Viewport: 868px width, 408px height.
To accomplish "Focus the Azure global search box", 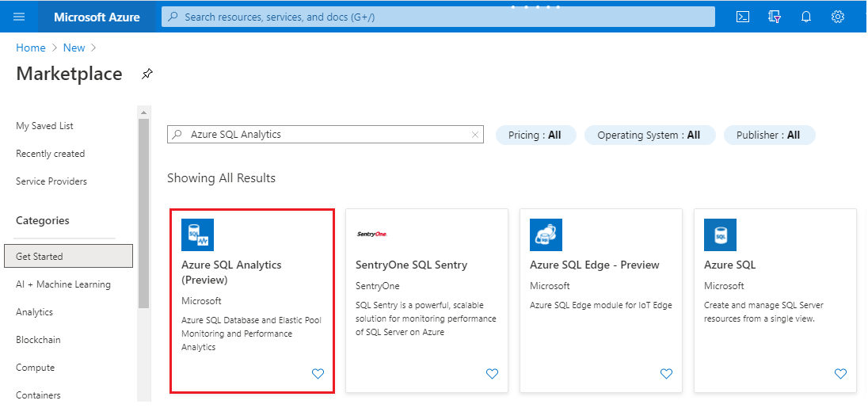I will pos(438,17).
